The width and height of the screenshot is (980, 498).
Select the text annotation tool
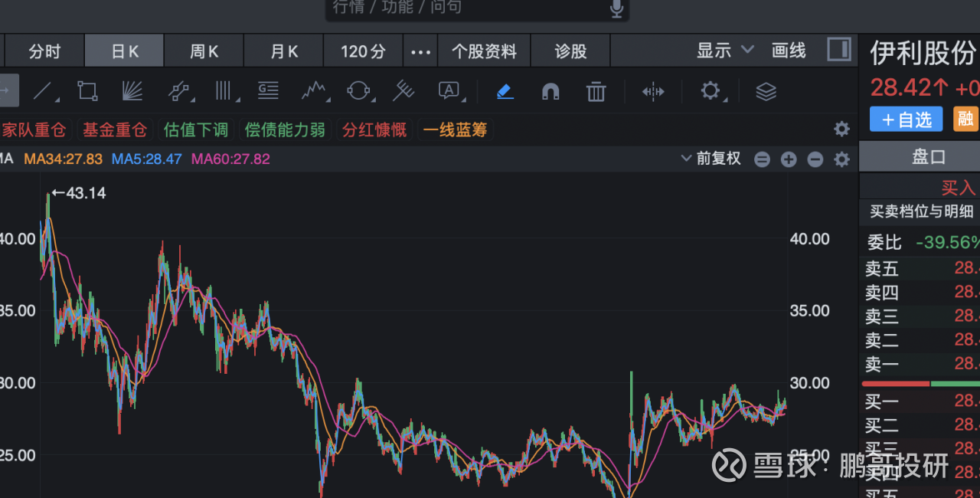[x=449, y=92]
